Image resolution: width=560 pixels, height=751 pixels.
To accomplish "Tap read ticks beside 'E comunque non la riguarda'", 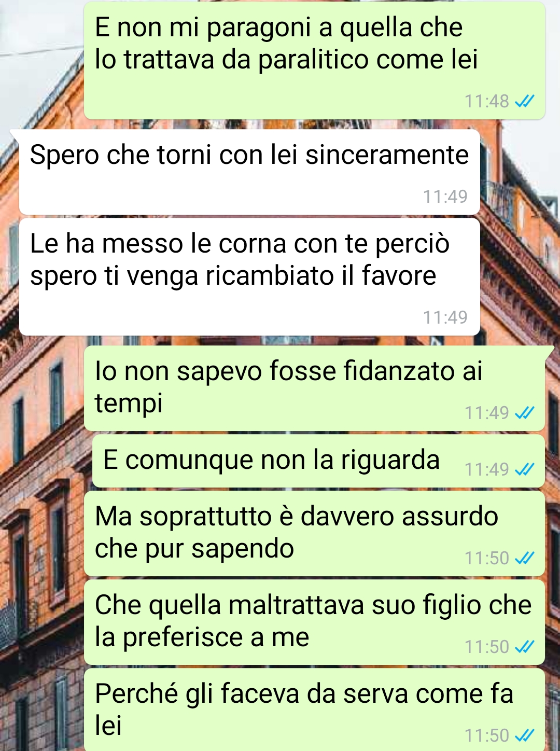I will pyautogui.click(x=524, y=469).
